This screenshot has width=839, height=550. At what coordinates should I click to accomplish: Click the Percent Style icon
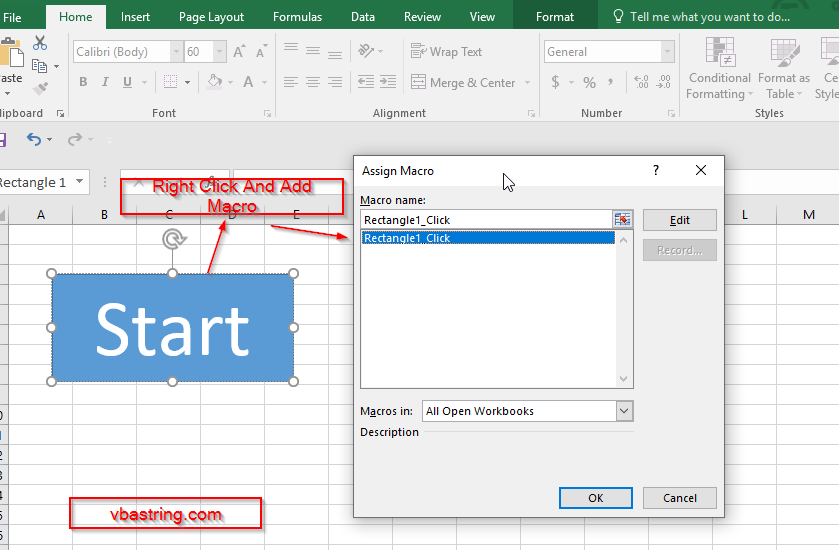point(589,83)
